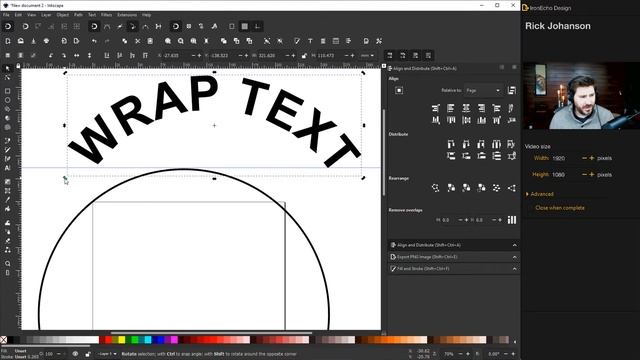Toggle the width/height ratio lock
Viewport: 640px width, 360px height.
tap(304, 56)
